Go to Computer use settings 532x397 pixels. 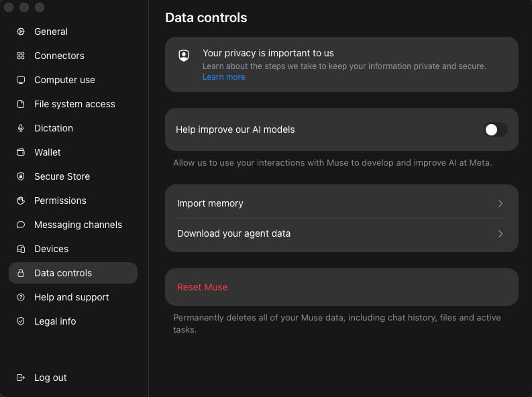(73, 80)
